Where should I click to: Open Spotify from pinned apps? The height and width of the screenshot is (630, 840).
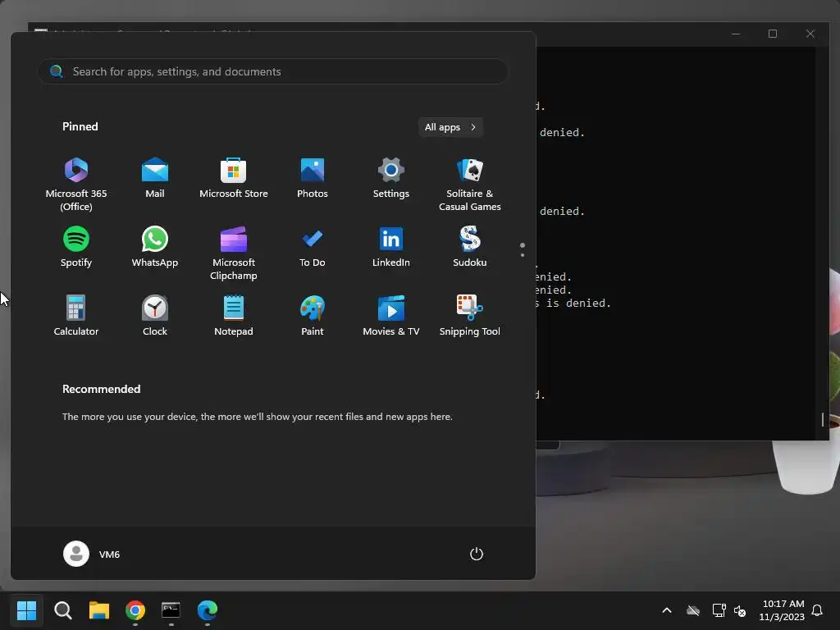click(x=76, y=246)
